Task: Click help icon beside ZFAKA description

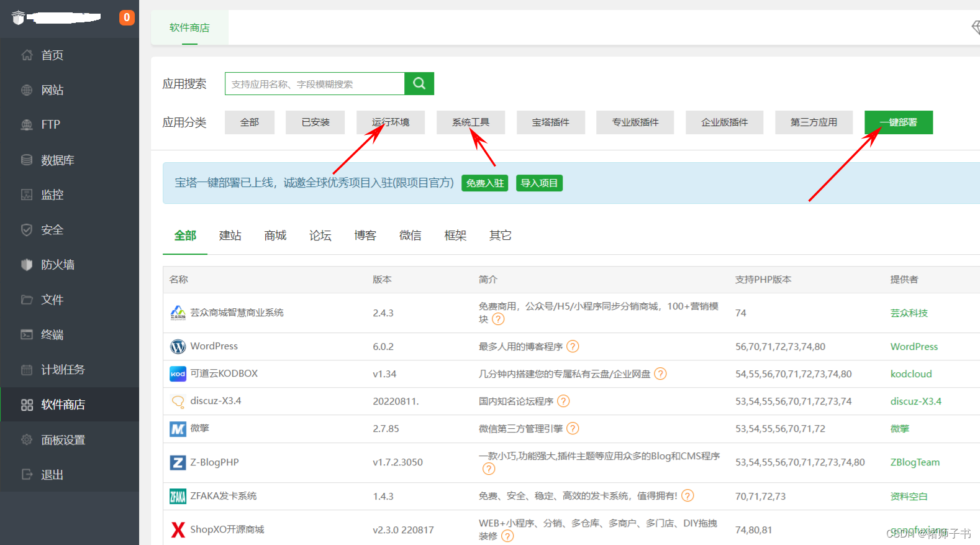Action: [x=687, y=495]
